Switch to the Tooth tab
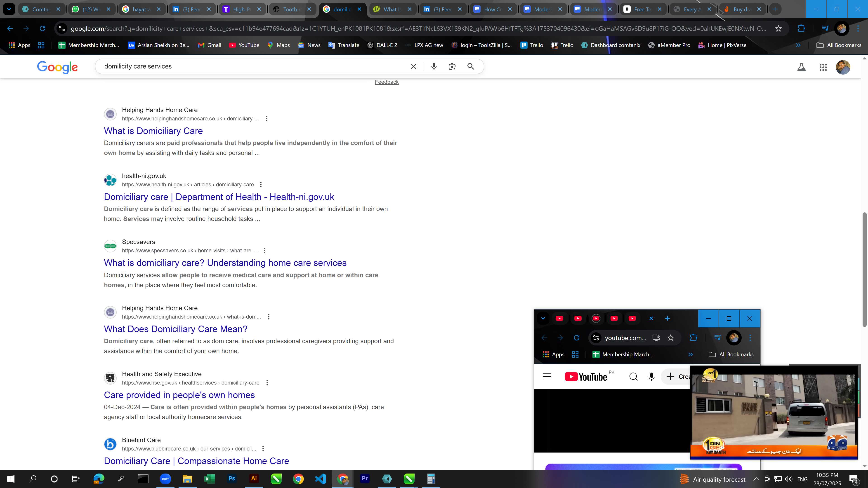Viewport: 868px width, 488px height. coord(292,9)
